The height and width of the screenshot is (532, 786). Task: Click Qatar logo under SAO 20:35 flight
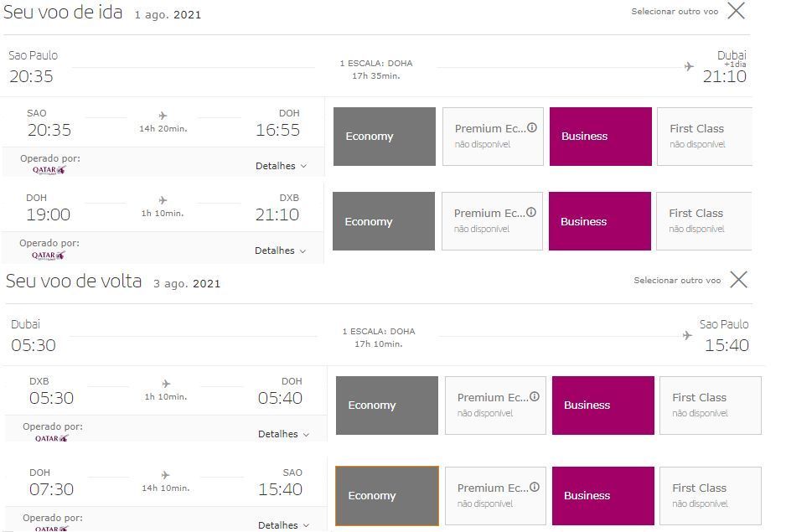tap(49, 170)
